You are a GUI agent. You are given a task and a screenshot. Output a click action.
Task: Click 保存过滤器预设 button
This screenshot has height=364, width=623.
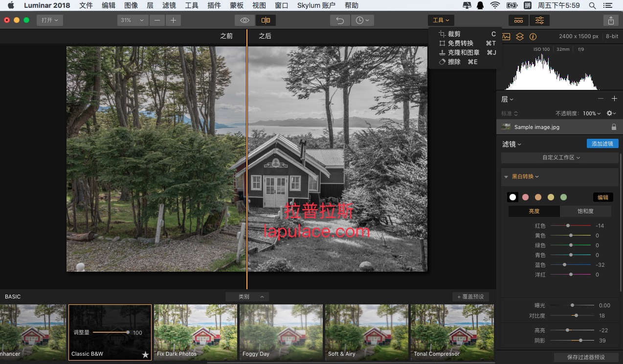[586, 357]
